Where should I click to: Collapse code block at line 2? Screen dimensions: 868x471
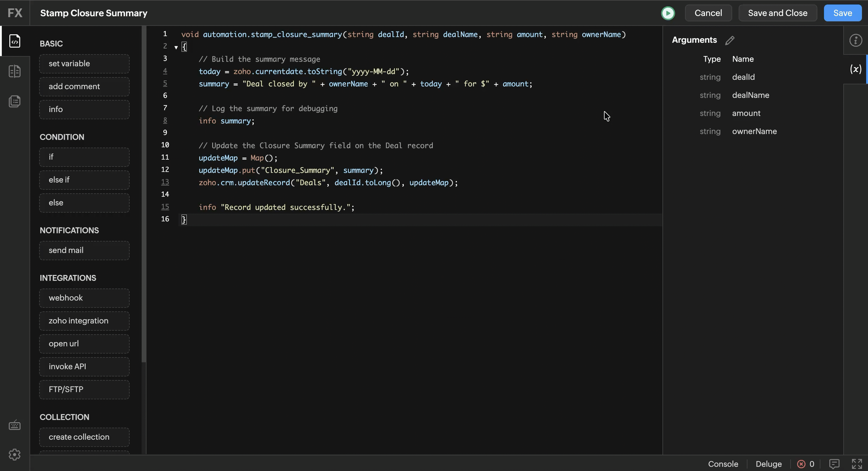click(176, 47)
